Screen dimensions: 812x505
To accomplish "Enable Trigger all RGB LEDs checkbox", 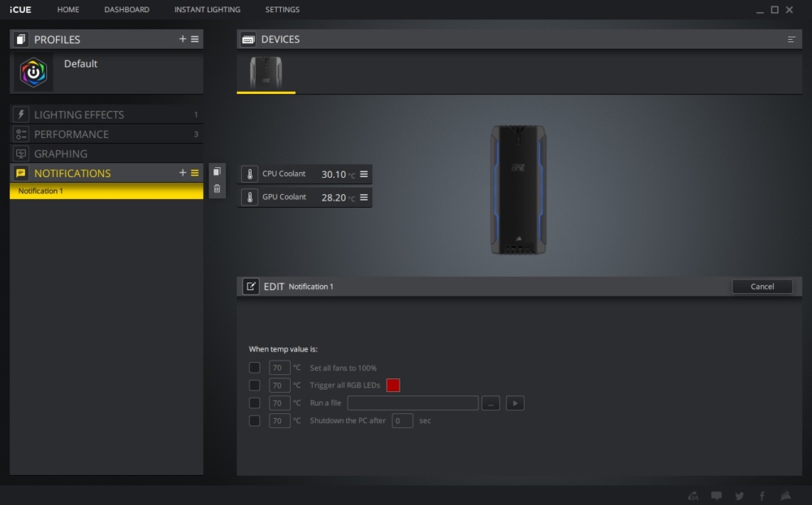I will (x=254, y=386).
